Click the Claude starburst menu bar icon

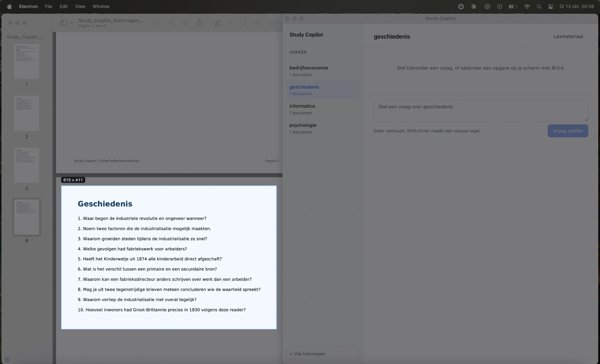474,6
